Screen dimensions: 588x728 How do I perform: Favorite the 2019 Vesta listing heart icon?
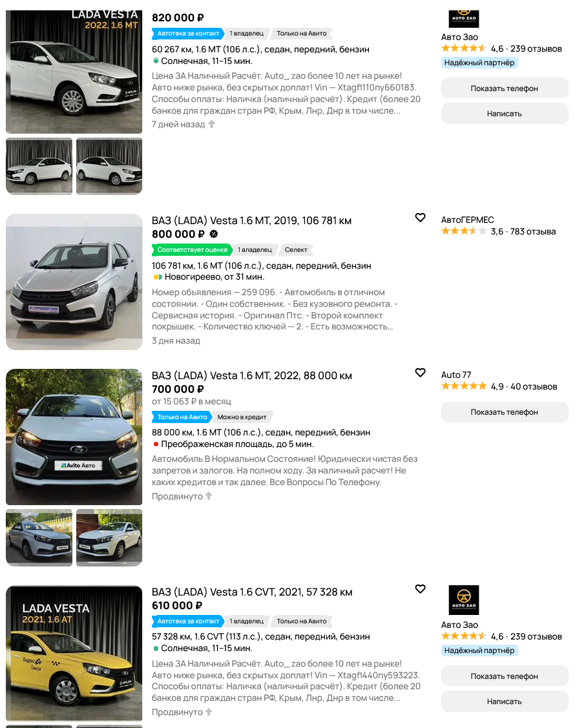coord(420,217)
